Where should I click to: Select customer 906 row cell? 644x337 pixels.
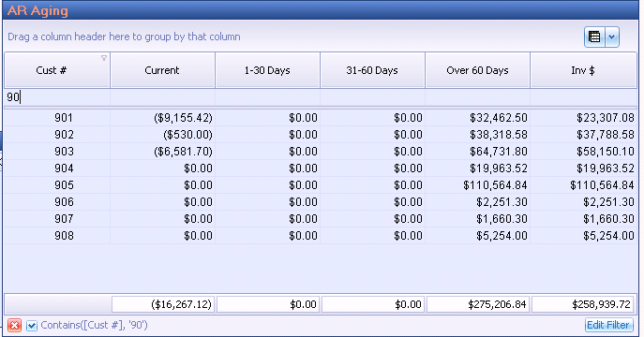56,202
